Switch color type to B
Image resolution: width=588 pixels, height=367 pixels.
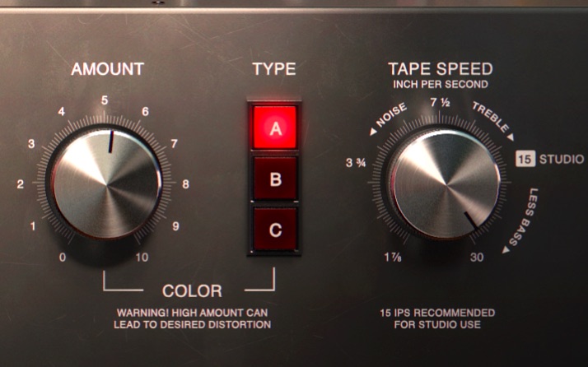pos(275,179)
